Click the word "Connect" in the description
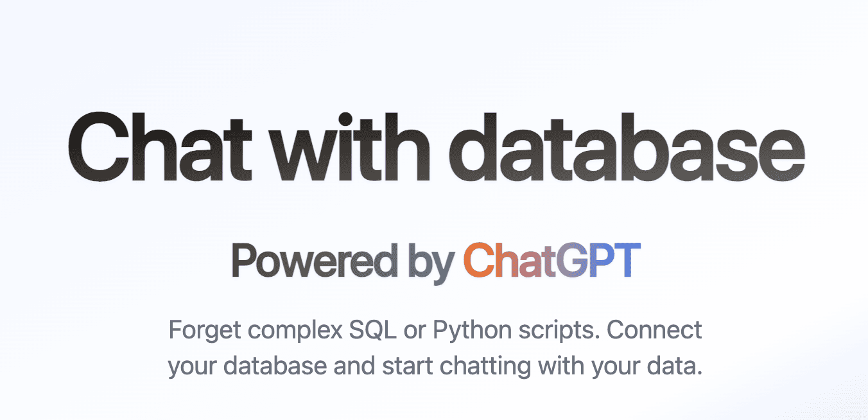868x420 pixels. pos(654,331)
